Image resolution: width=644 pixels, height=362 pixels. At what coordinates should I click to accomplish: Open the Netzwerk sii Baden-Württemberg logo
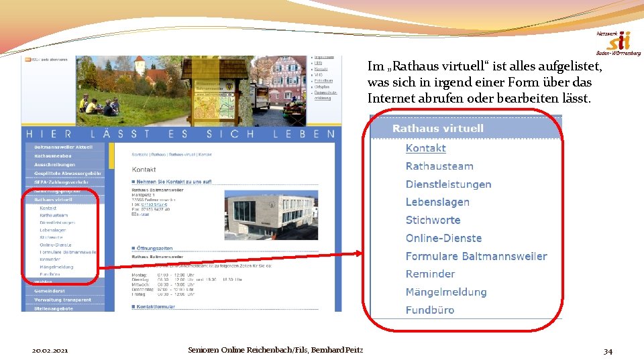click(619, 43)
